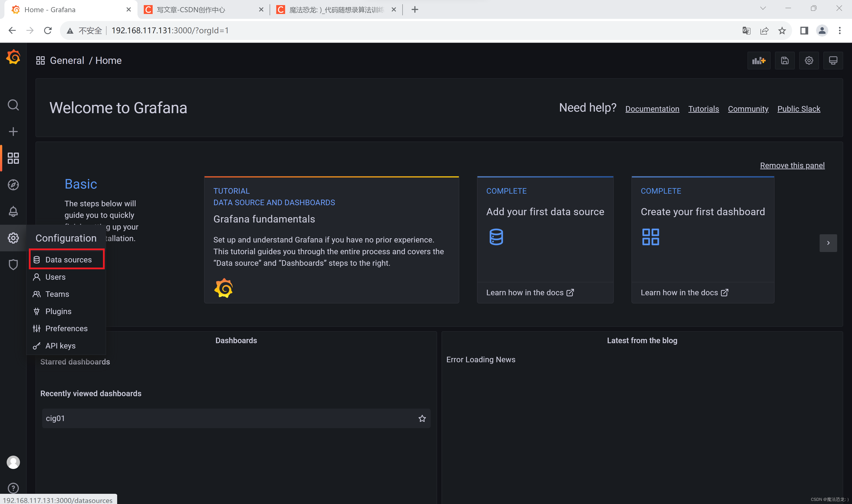
Task: Click Home in the breadcrumb
Action: pos(108,61)
